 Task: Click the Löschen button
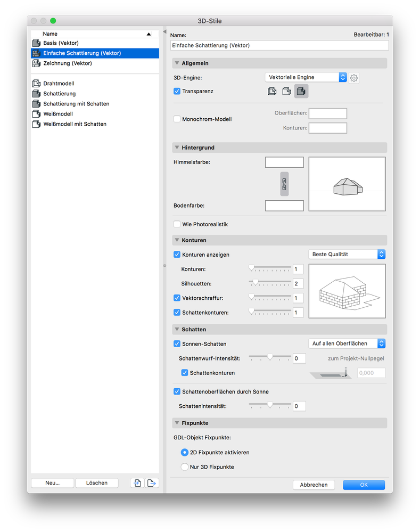[x=97, y=483]
